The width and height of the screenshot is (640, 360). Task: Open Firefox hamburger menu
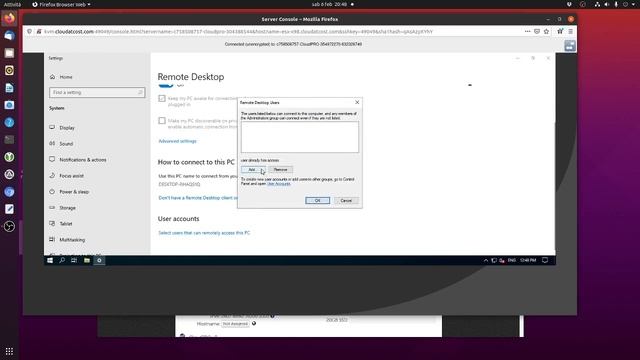(571, 31)
